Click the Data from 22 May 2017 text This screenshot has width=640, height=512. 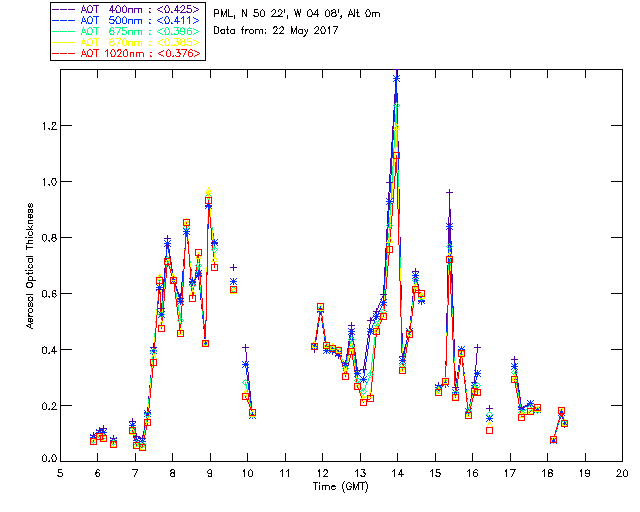(x=276, y=31)
